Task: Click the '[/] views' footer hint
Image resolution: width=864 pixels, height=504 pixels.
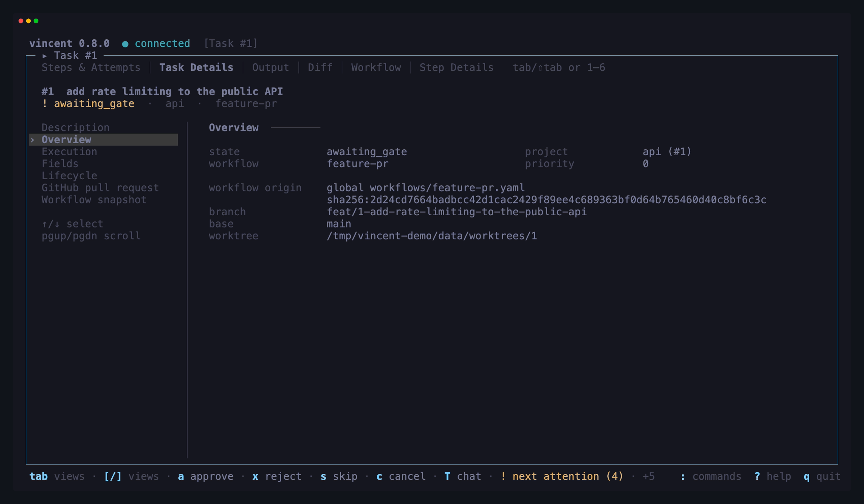Action: click(x=131, y=476)
